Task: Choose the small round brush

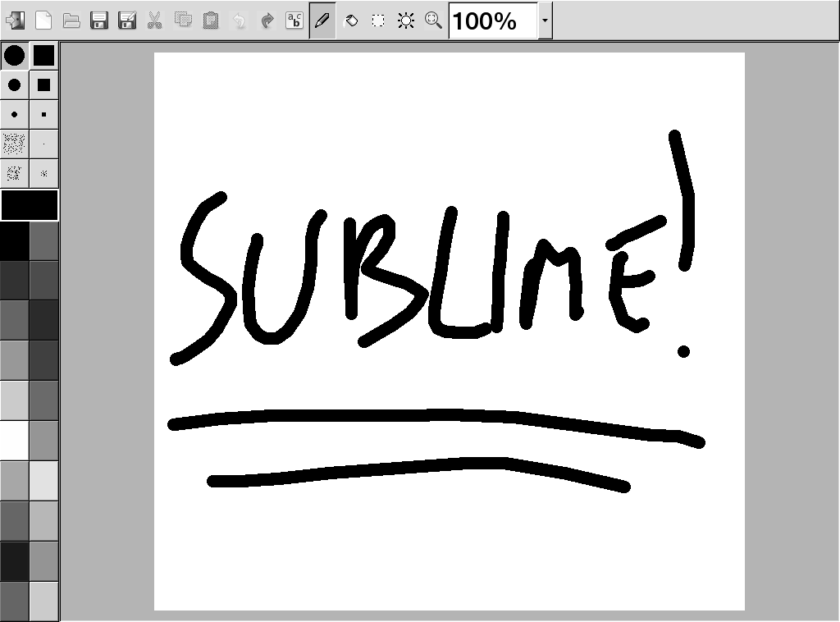Action: click(x=15, y=114)
